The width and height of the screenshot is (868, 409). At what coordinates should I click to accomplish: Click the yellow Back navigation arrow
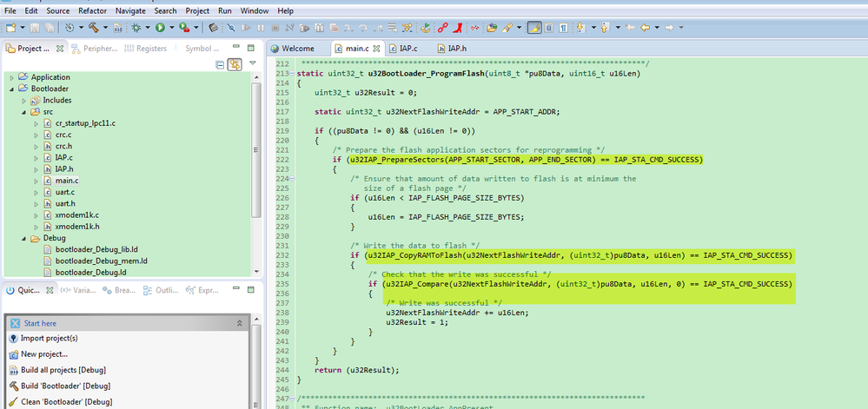coord(645,28)
